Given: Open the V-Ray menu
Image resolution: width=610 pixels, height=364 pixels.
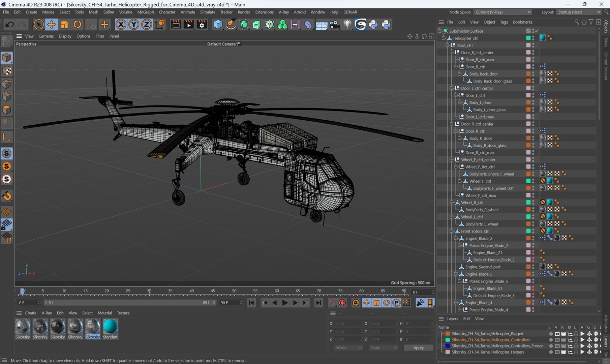Looking at the screenshot, I should [x=283, y=12].
